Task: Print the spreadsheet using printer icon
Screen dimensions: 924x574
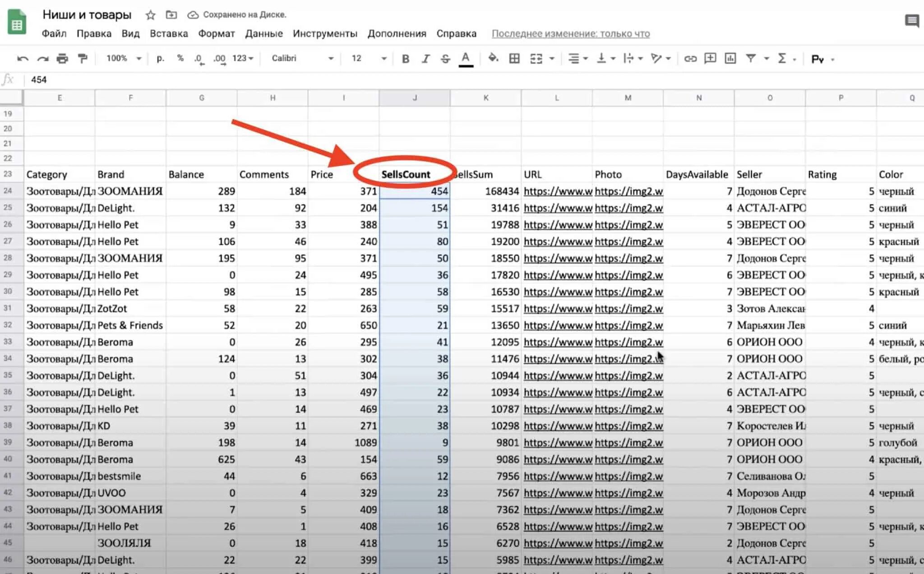Action: point(62,58)
